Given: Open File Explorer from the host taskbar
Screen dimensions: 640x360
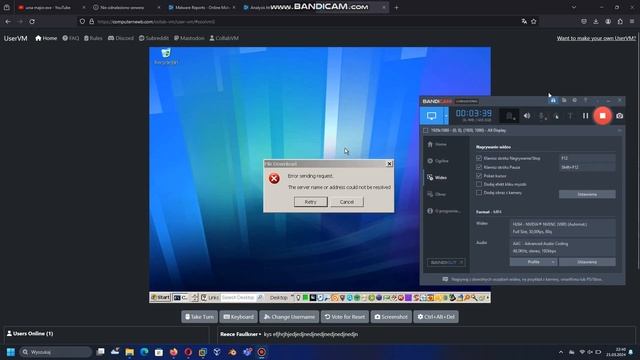Looking at the screenshot, I should (x=129, y=352).
